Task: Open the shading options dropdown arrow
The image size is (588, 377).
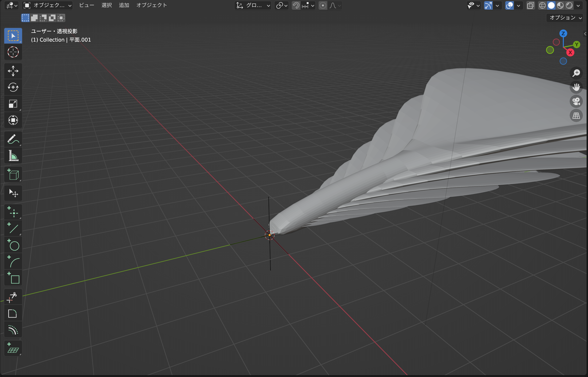Action: pyautogui.click(x=578, y=5)
